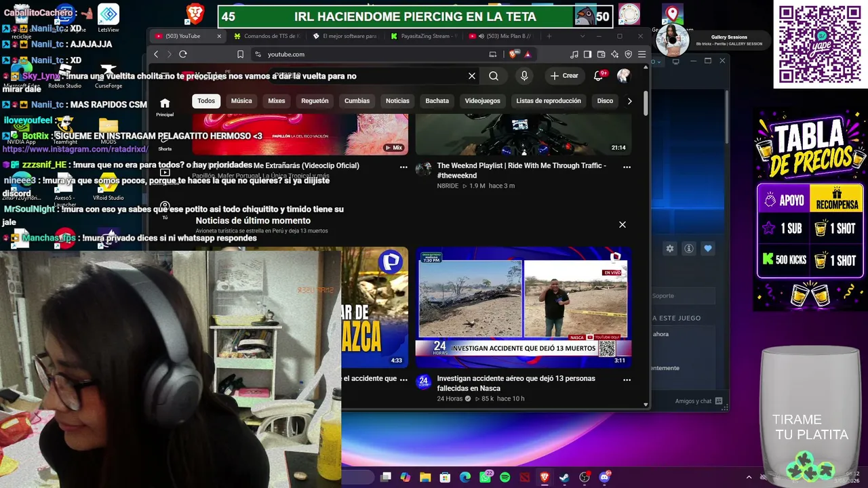Open the Brave Wallet icon
The width and height of the screenshot is (868, 488).
[x=601, y=54]
